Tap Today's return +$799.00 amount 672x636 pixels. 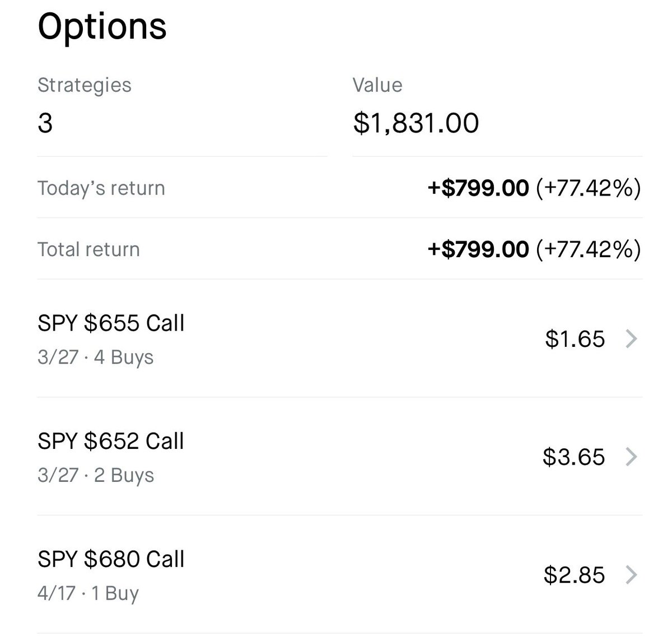pyautogui.click(x=478, y=188)
